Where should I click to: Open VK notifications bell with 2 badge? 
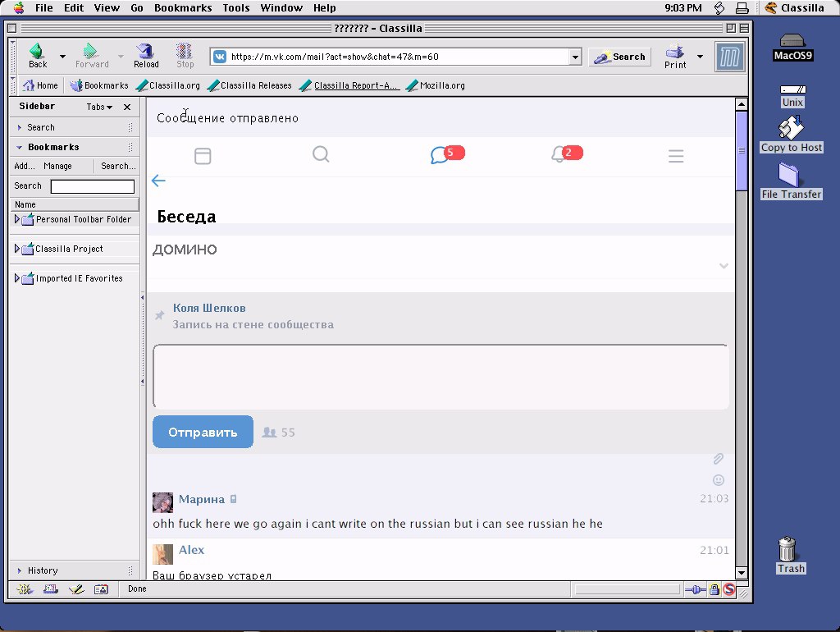point(566,153)
